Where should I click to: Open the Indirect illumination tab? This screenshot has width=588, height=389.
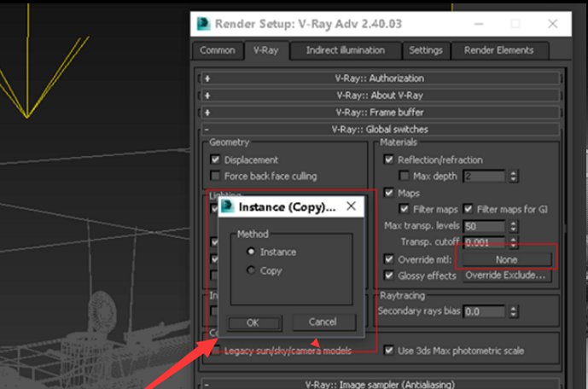345,50
